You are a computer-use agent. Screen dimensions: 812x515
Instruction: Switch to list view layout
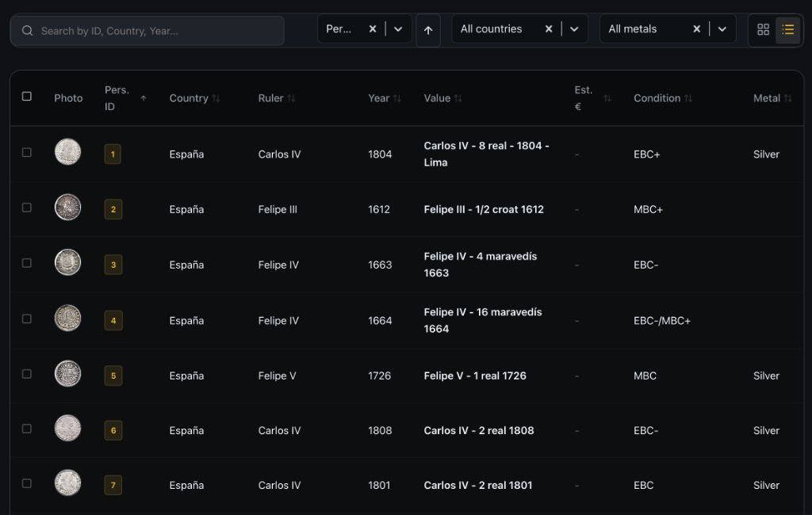787,29
